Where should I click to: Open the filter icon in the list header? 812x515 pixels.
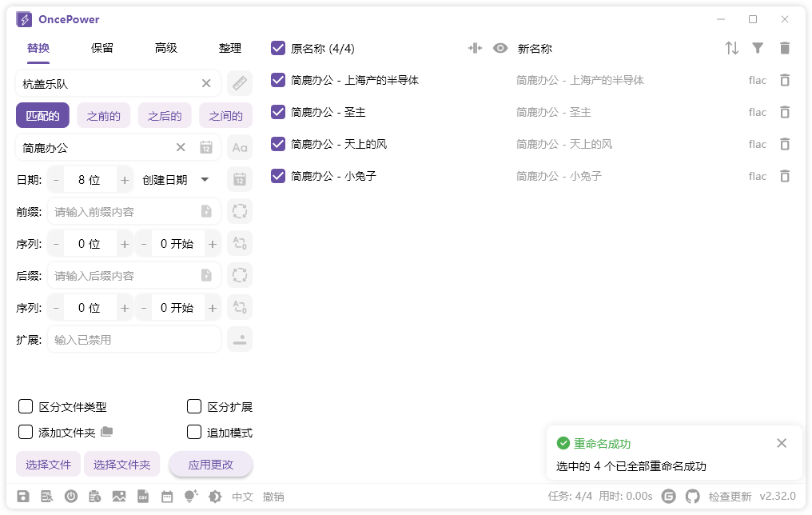pos(758,48)
